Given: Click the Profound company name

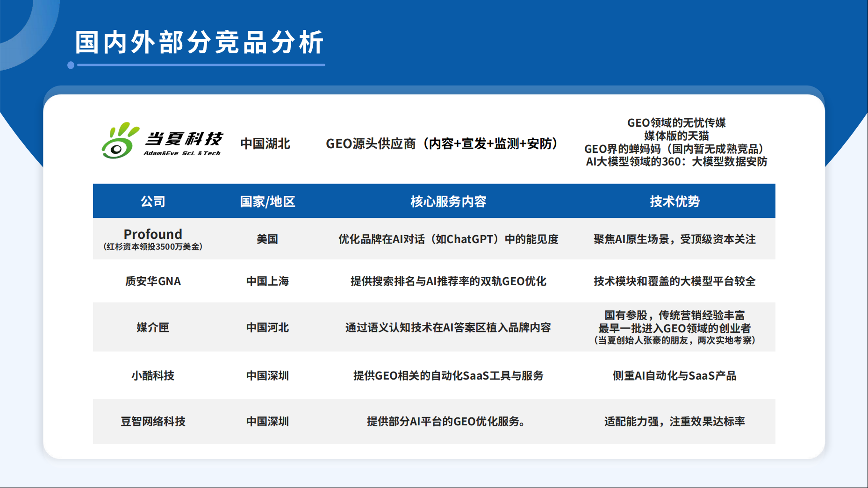Looking at the screenshot, I should point(153,234).
